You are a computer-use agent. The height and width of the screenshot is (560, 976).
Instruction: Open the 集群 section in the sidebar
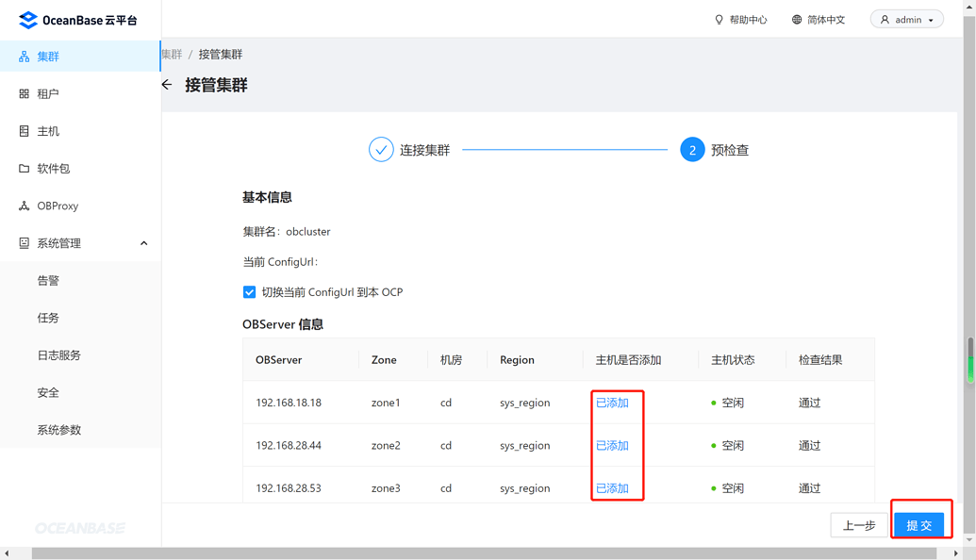tap(48, 56)
